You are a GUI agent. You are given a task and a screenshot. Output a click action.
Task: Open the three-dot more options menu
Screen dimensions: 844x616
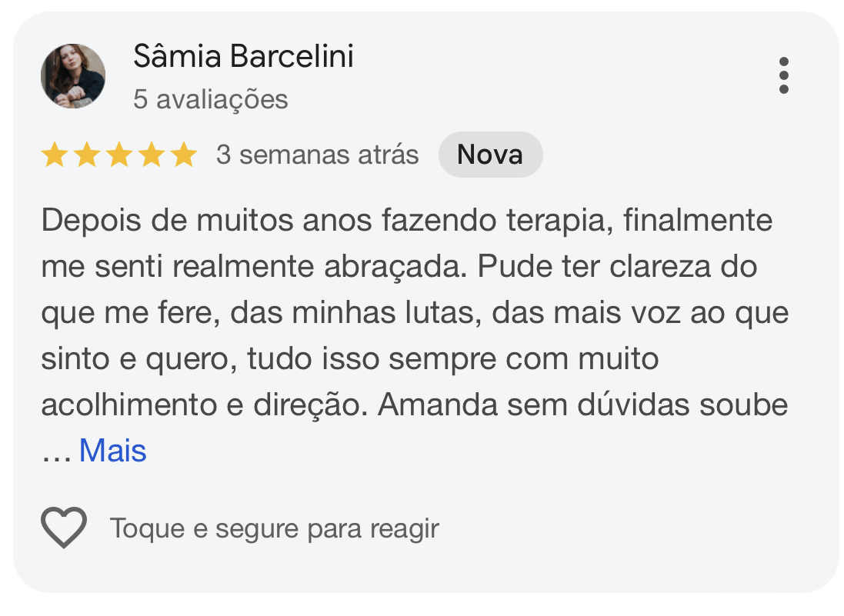[783, 75]
